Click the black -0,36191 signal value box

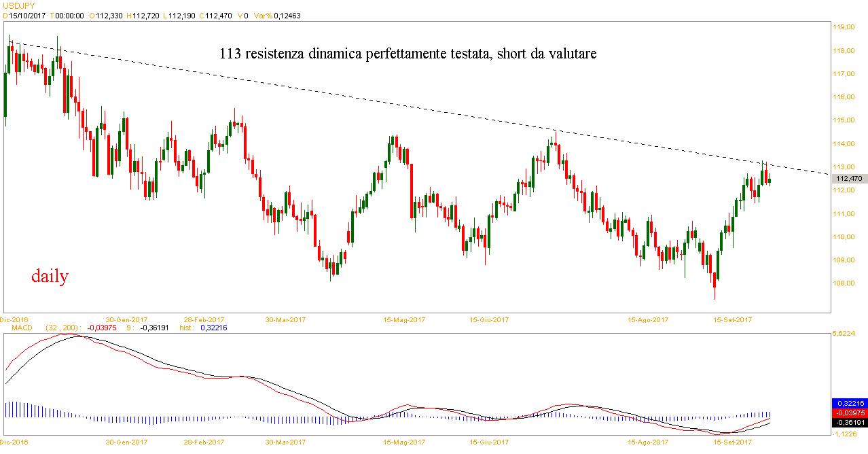click(x=849, y=422)
